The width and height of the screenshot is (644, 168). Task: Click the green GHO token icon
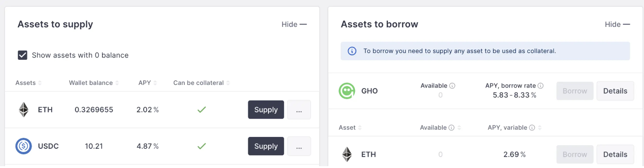click(x=347, y=91)
